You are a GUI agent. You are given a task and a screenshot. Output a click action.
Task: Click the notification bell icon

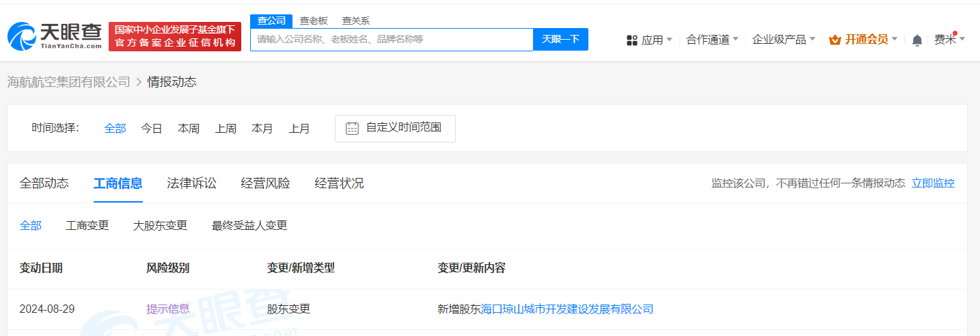pos(917,40)
